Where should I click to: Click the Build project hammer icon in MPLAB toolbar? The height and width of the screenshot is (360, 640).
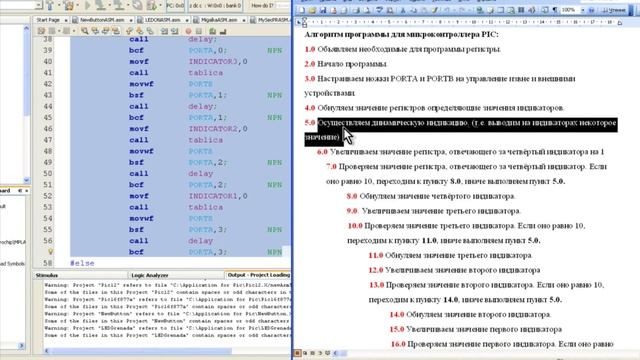pos(50,5)
